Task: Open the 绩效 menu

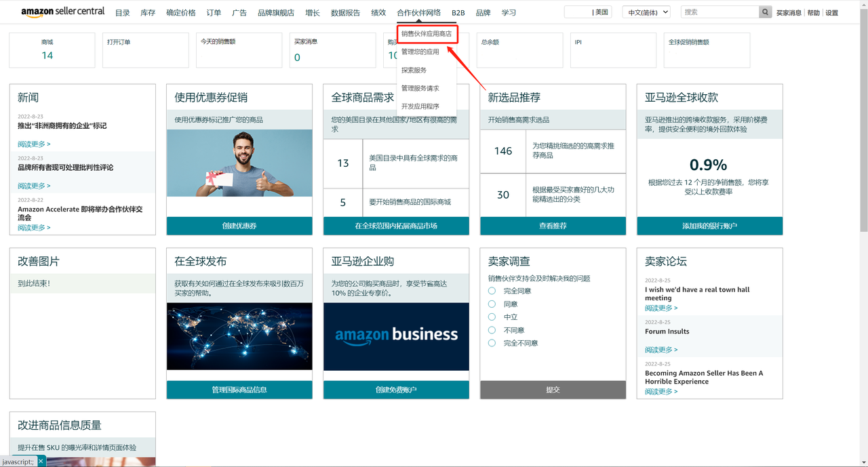Action: pos(378,13)
